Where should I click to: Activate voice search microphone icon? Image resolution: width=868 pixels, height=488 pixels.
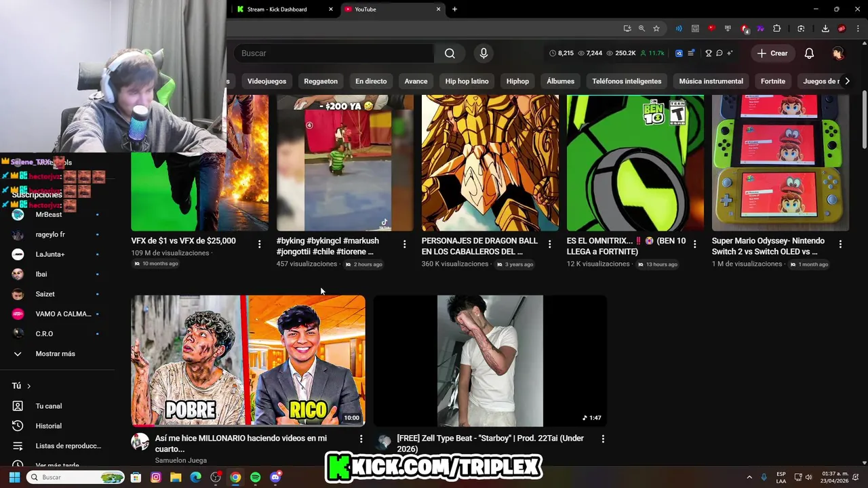tap(484, 53)
